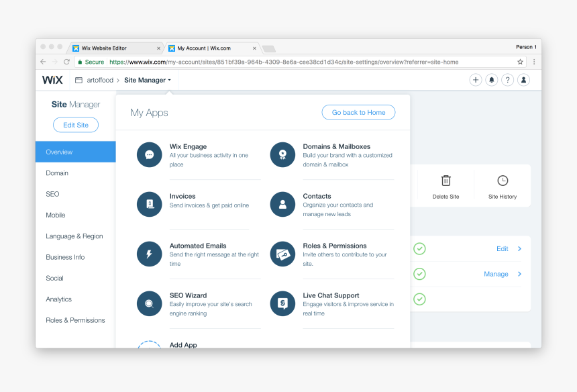Open Business Info in sidebar menu
The height and width of the screenshot is (392, 577).
tap(65, 257)
